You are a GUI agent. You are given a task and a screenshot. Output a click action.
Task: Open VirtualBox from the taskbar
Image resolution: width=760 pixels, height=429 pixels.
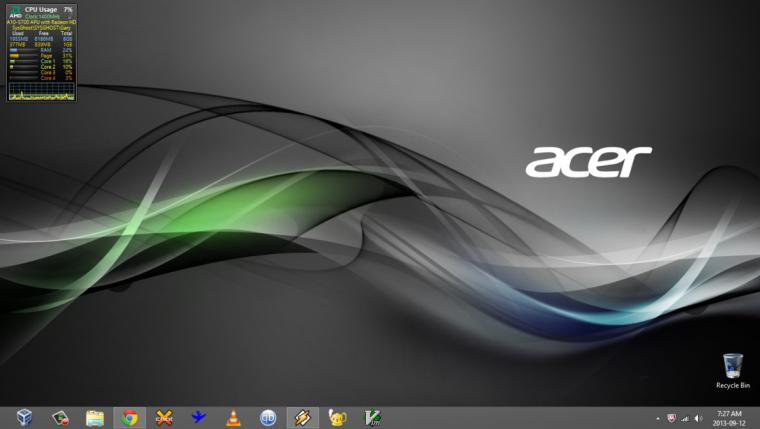click(24, 417)
